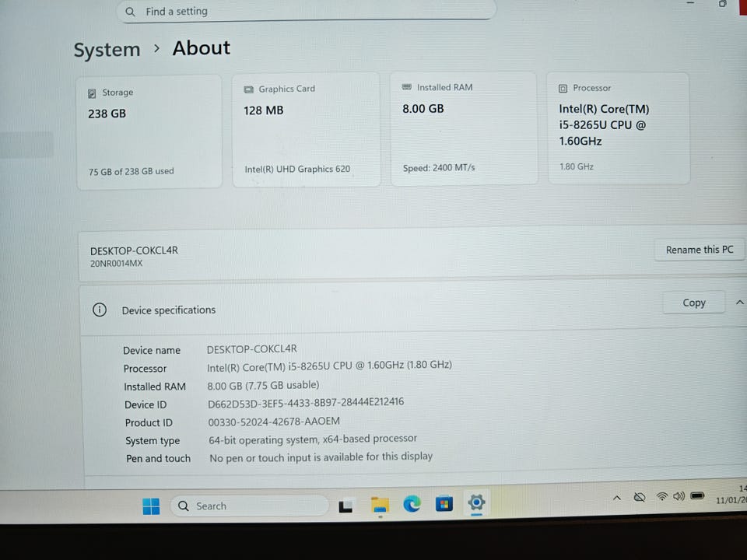The image size is (747, 560).
Task: Open the Installed RAM 8.00 GB card
Action: (x=464, y=128)
